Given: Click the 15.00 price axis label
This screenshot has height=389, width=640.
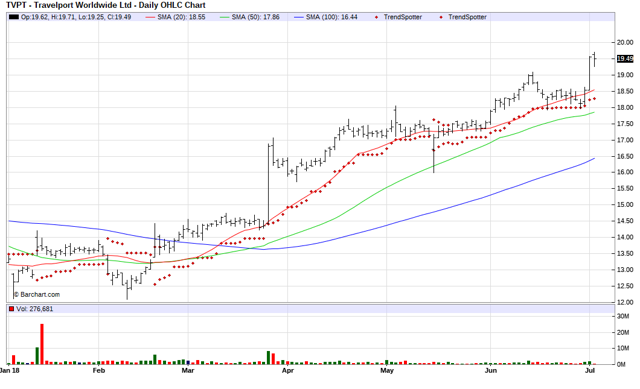Looking at the screenshot, I should coord(625,205).
